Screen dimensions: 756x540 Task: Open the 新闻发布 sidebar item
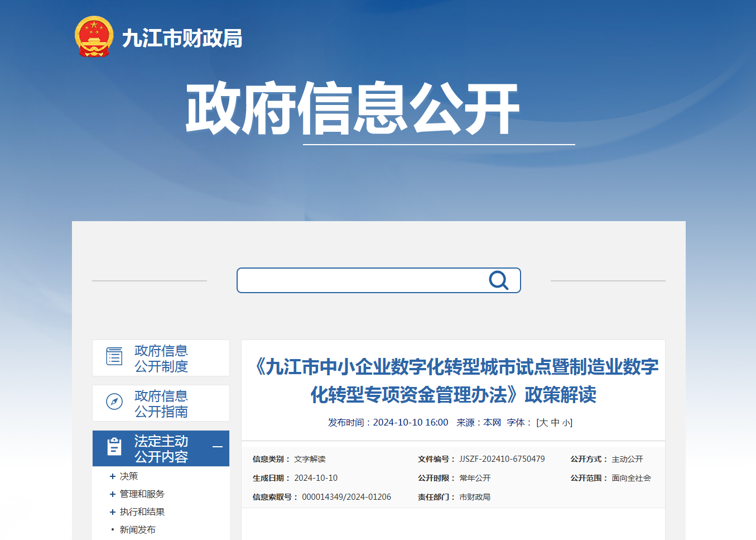tap(137, 530)
